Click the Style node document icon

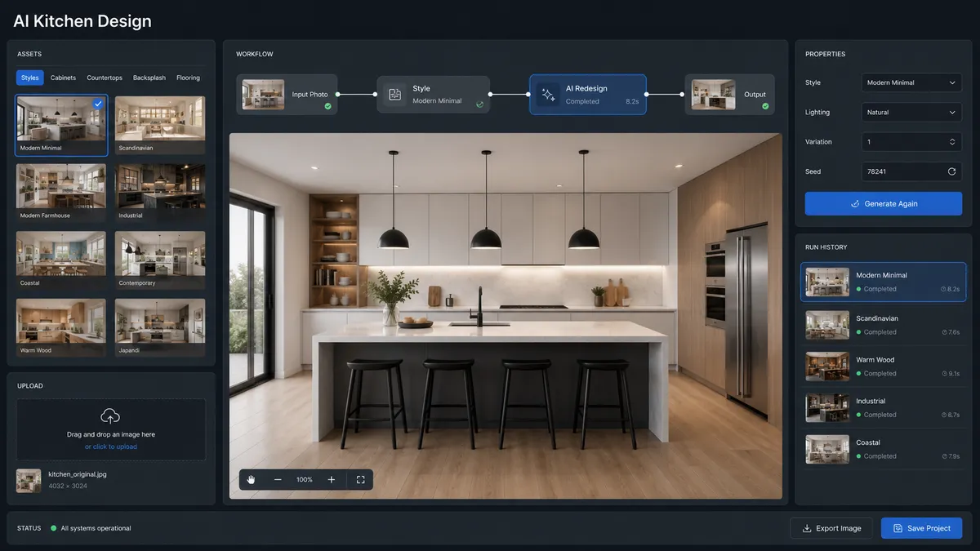tap(394, 95)
